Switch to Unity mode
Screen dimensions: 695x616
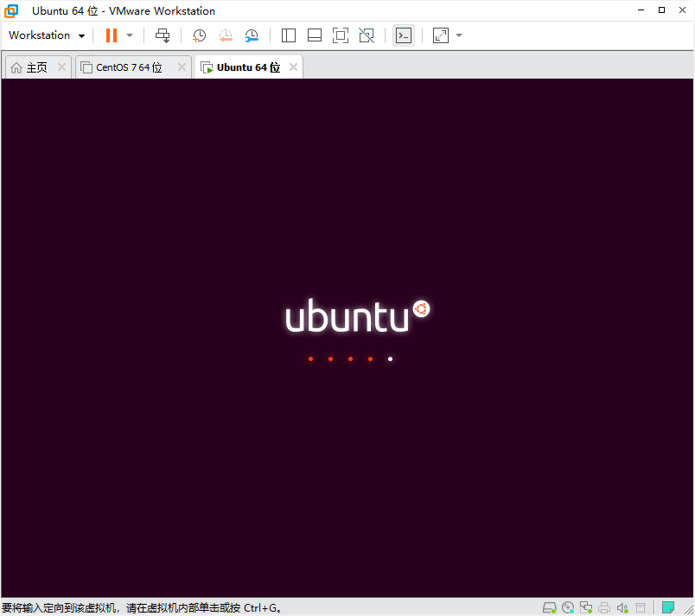click(x=367, y=35)
